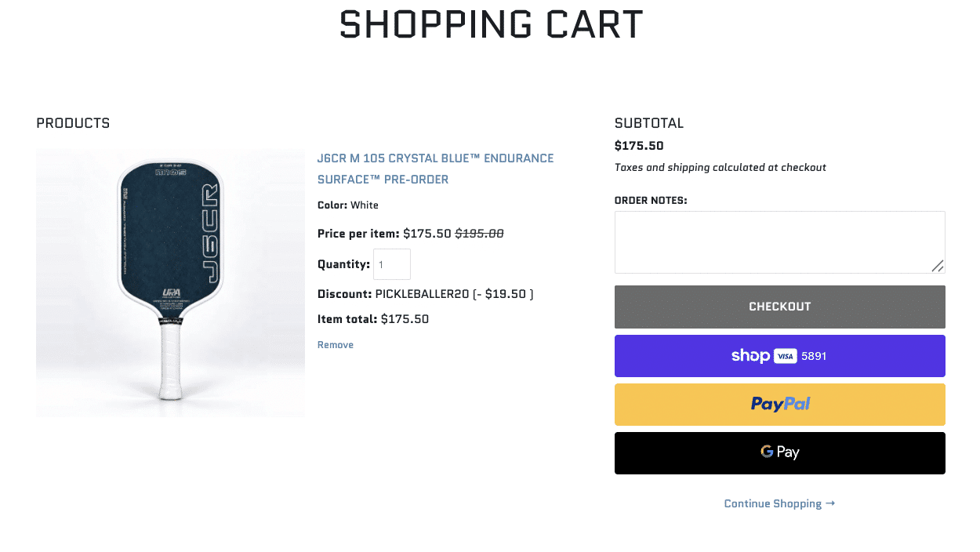
Task: Click the PICKLEBALLER20 discount code text
Action: [423, 294]
